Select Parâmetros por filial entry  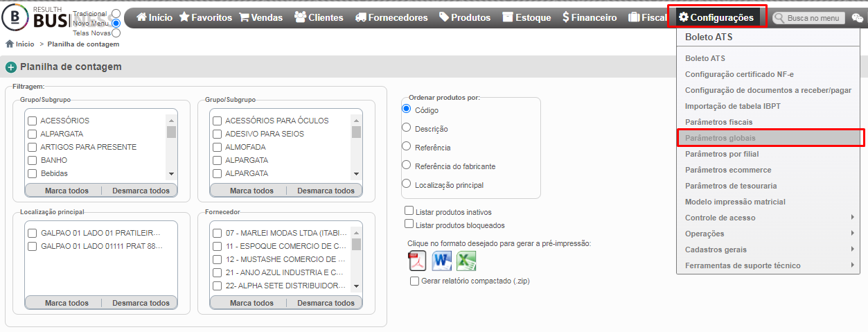(x=770, y=154)
